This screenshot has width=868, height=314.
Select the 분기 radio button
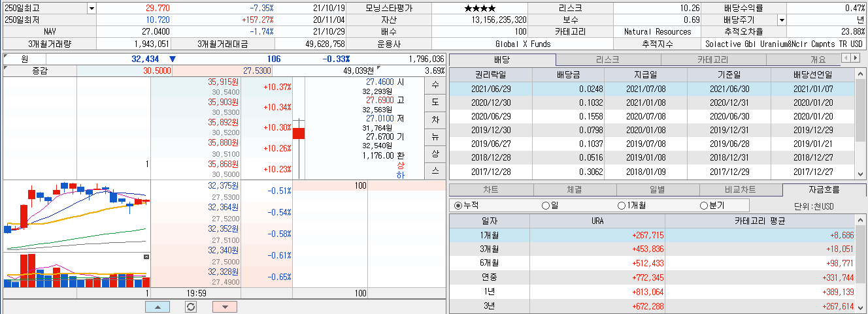(x=704, y=206)
